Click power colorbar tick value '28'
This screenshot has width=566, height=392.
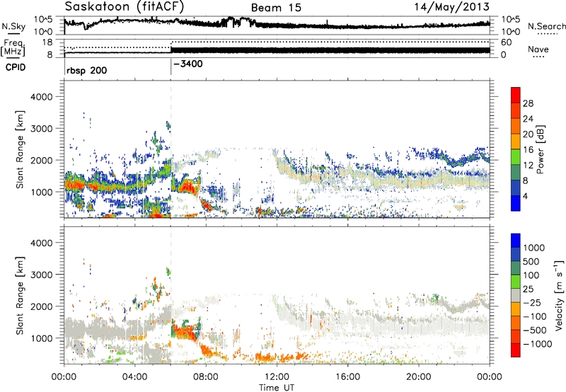pos(528,103)
